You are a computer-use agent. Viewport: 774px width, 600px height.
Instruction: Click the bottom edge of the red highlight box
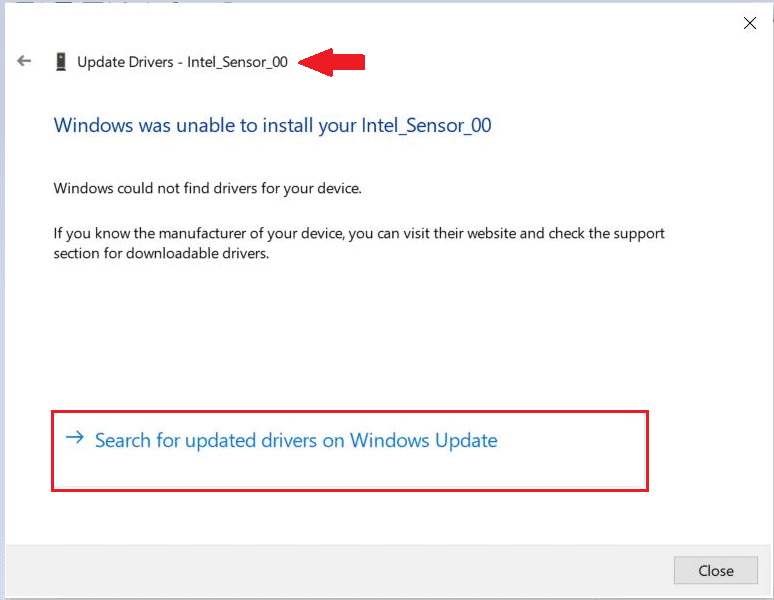point(350,490)
